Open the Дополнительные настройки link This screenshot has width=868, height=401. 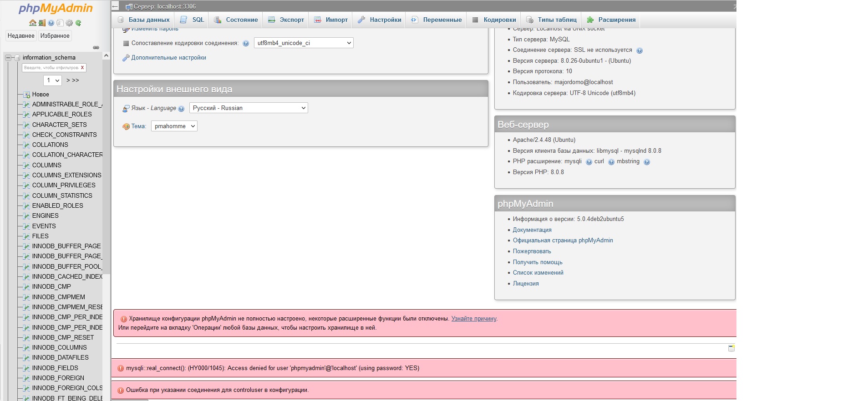tap(169, 58)
